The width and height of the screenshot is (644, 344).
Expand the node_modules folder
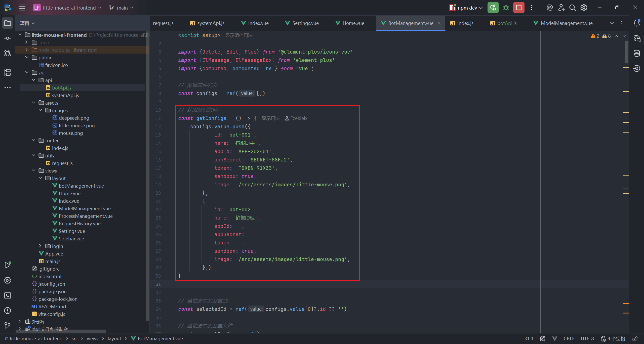coord(26,50)
